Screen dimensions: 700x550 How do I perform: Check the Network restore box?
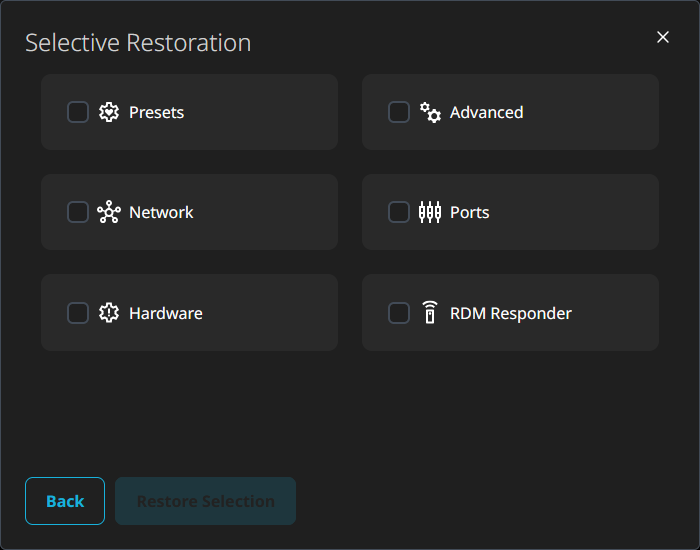[78, 212]
